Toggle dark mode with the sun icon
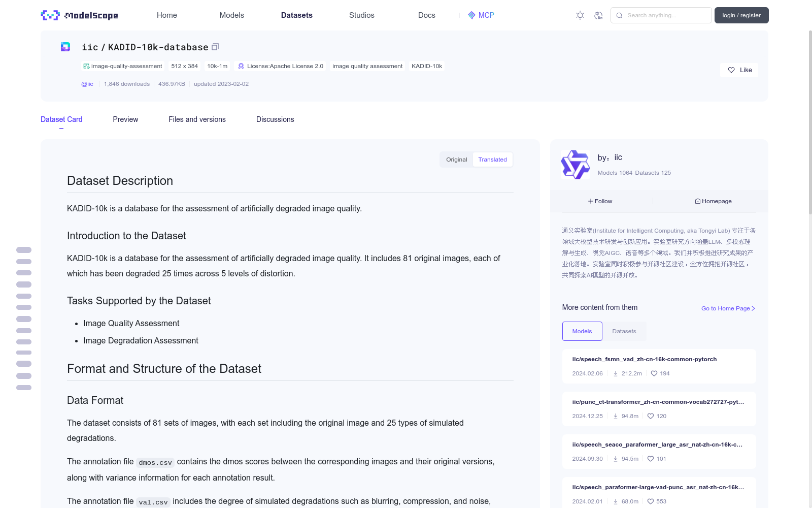Viewport: 812px width, 508px height. 580,15
